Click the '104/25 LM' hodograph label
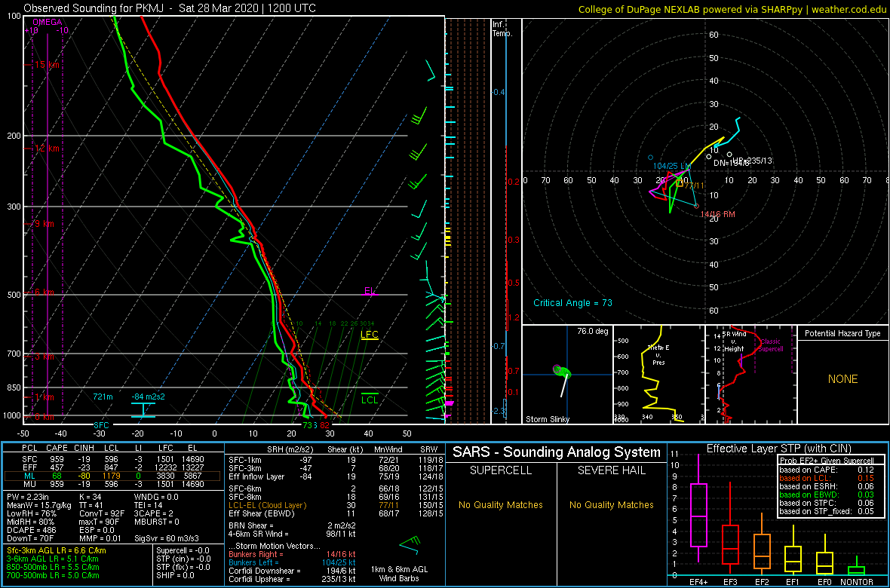 pos(672,166)
